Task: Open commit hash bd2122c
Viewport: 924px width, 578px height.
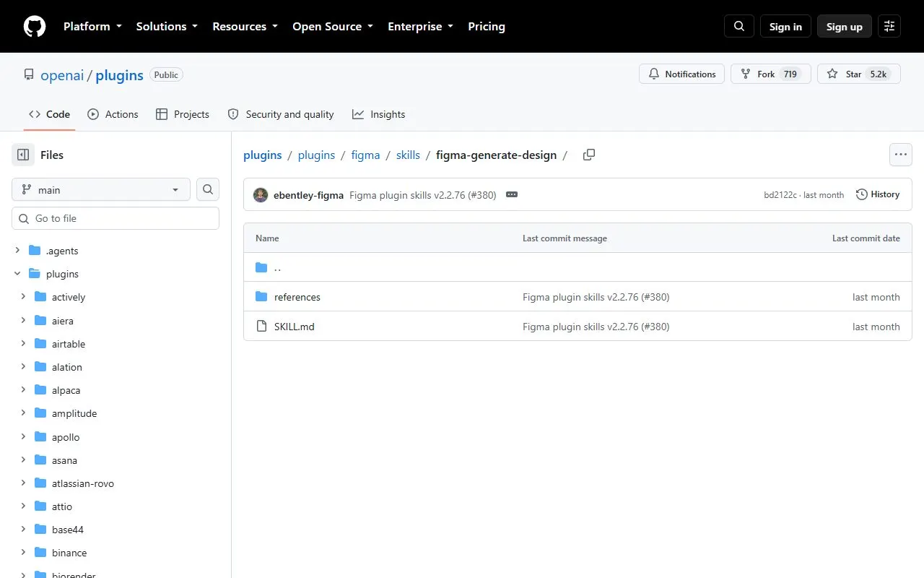Action: tap(780, 195)
